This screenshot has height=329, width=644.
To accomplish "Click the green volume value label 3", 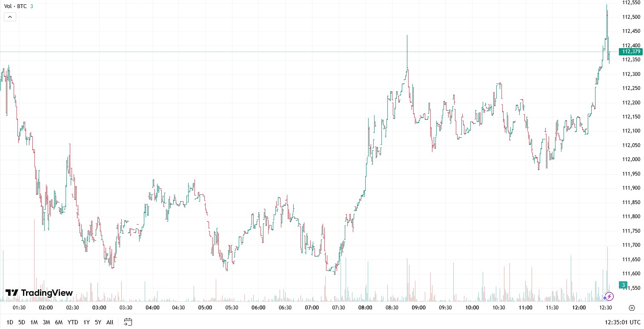I will click(x=623, y=285).
